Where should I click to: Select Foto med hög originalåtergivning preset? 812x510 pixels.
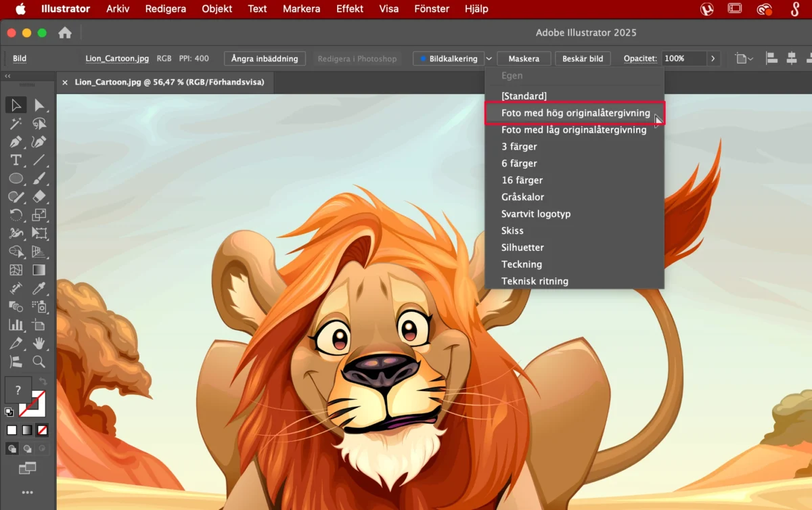tap(575, 113)
